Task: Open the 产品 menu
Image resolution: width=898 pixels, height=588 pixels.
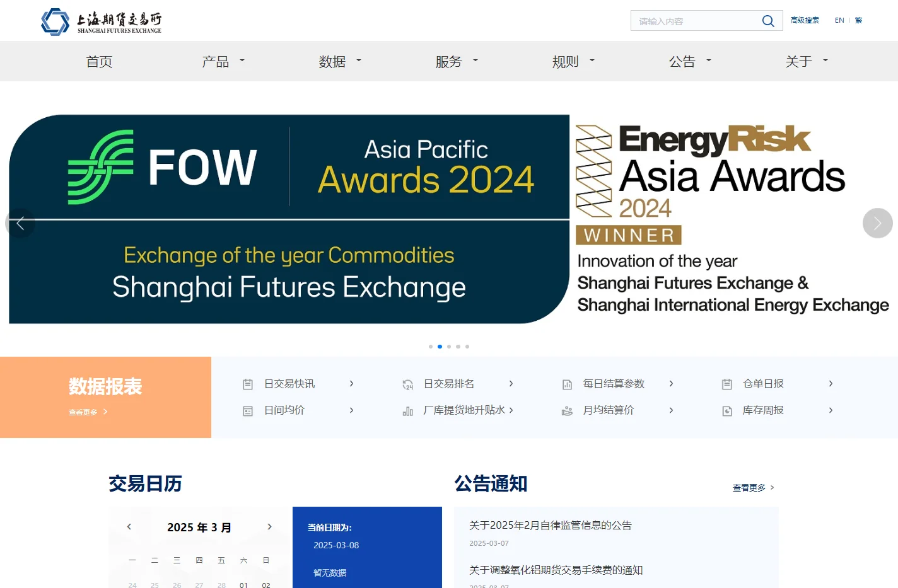Action: click(x=216, y=61)
